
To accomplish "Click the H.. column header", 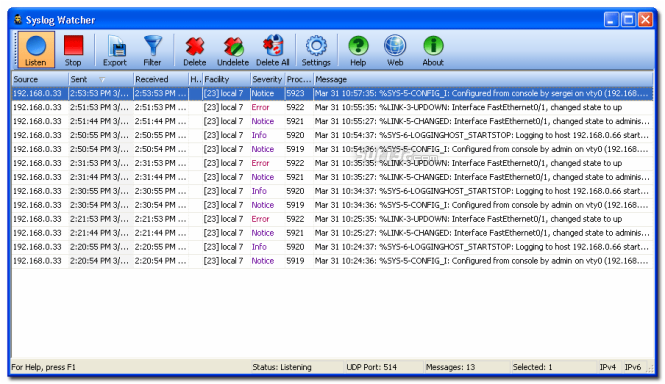I will click(195, 79).
